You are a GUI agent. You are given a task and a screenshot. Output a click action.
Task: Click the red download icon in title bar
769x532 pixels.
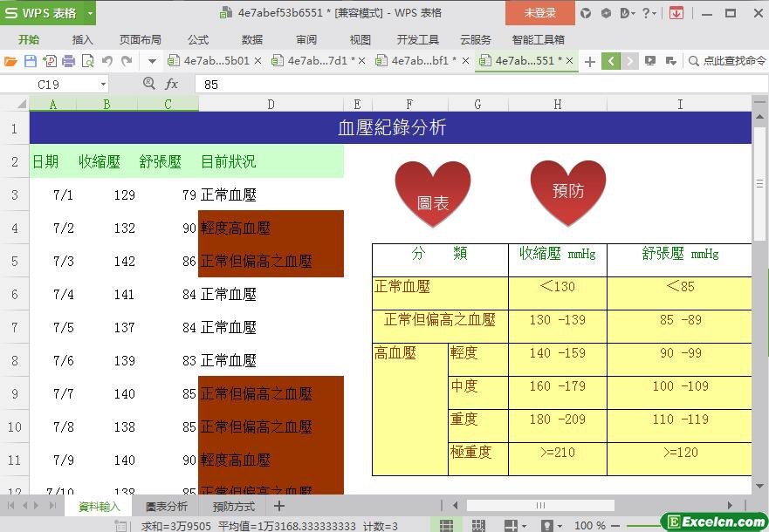[676, 13]
